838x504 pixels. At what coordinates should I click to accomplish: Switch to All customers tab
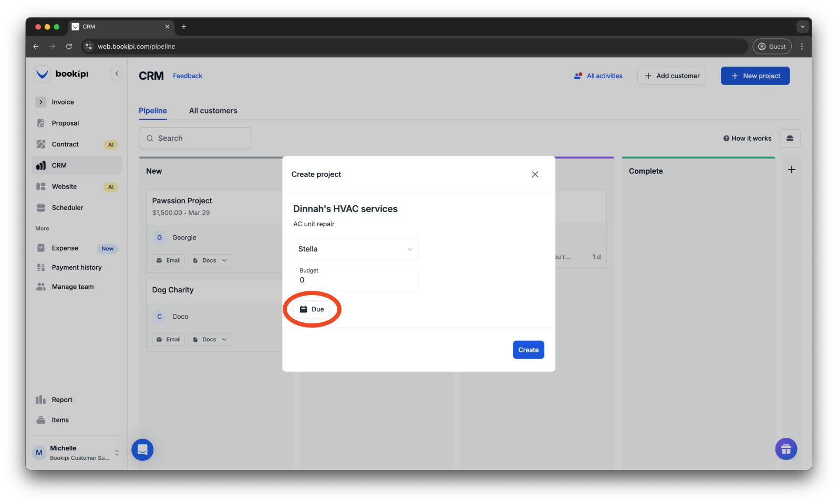[213, 111]
